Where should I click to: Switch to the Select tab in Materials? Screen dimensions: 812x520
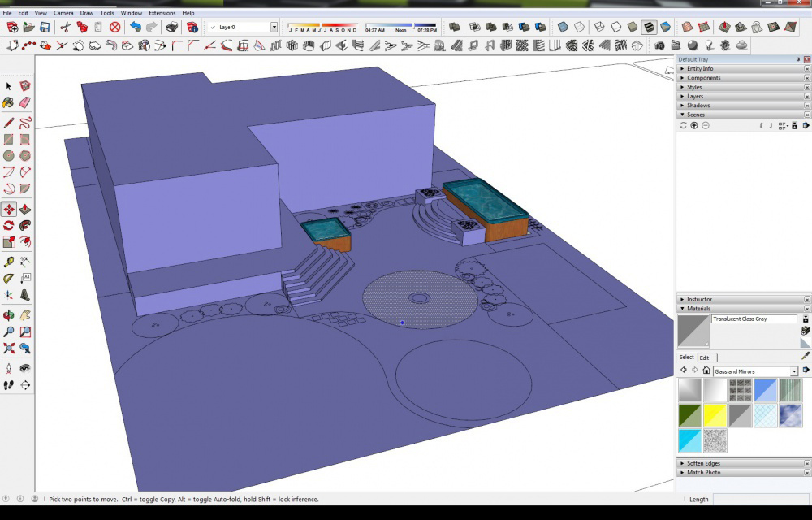[687, 357]
